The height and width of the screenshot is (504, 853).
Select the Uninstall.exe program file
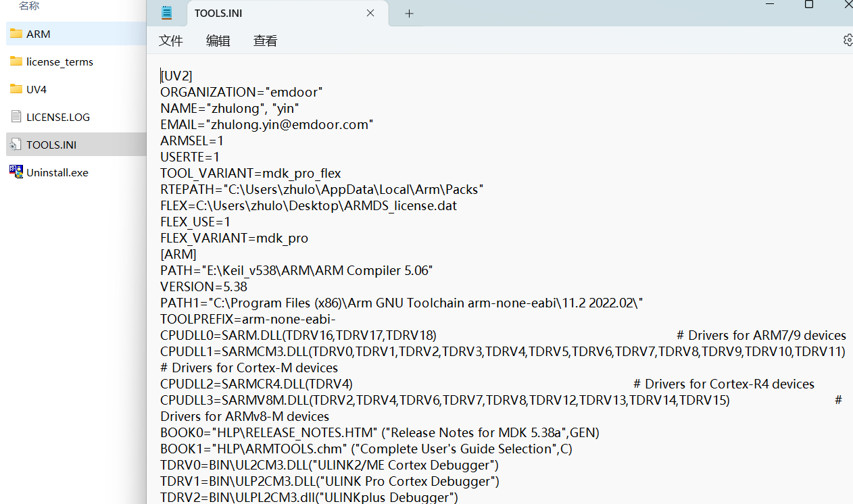(x=57, y=172)
